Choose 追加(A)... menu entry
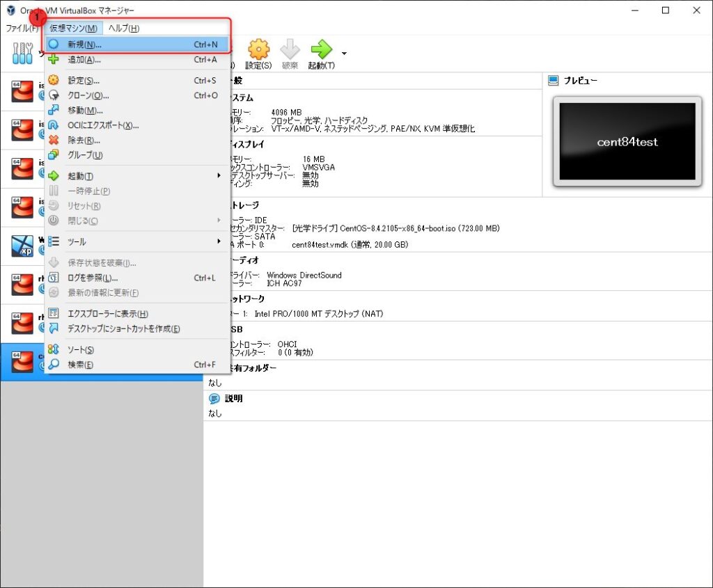Viewport: 713px width, 588px height. coord(136,60)
